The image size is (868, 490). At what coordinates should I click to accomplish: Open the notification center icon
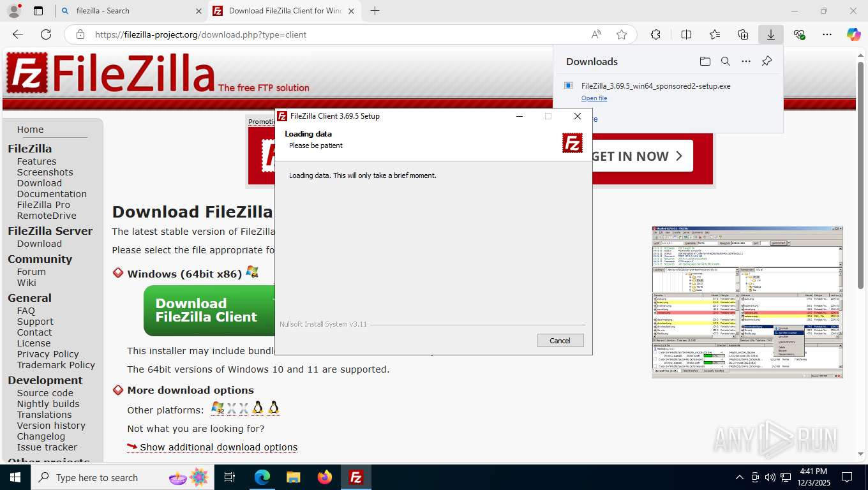tap(847, 477)
